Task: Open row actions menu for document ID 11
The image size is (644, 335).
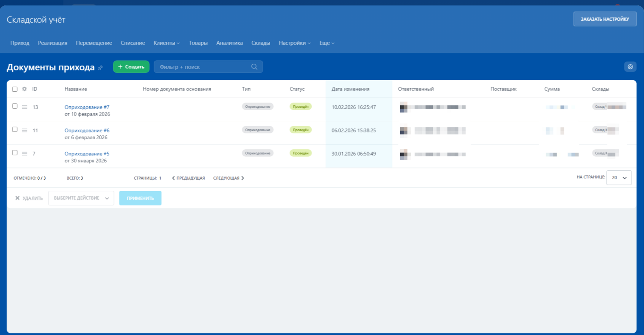Action: [x=25, y=130]
